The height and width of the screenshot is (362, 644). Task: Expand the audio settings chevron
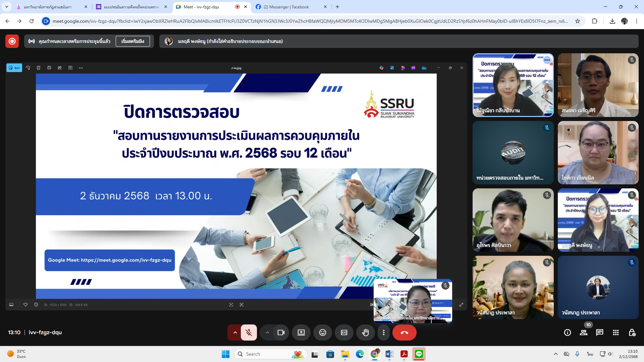coord(235,333)
